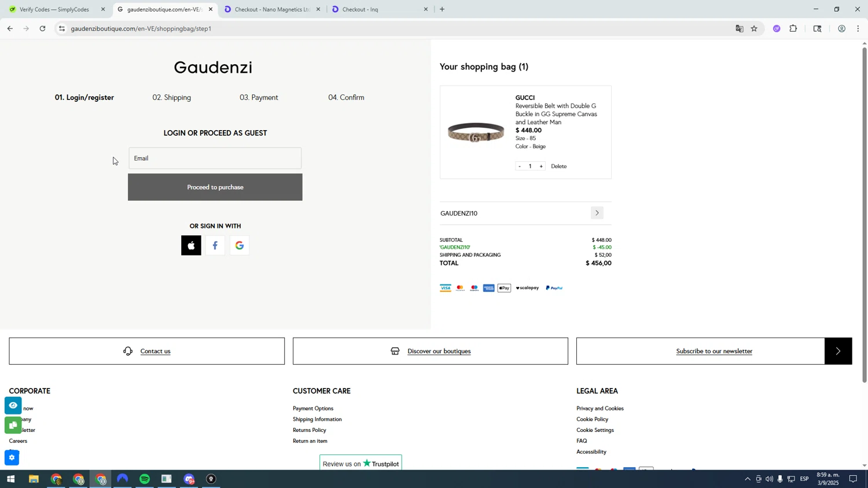Click the blue eye accessibility widget
Screen dimensions: 868x488
[x=13, y=405]
